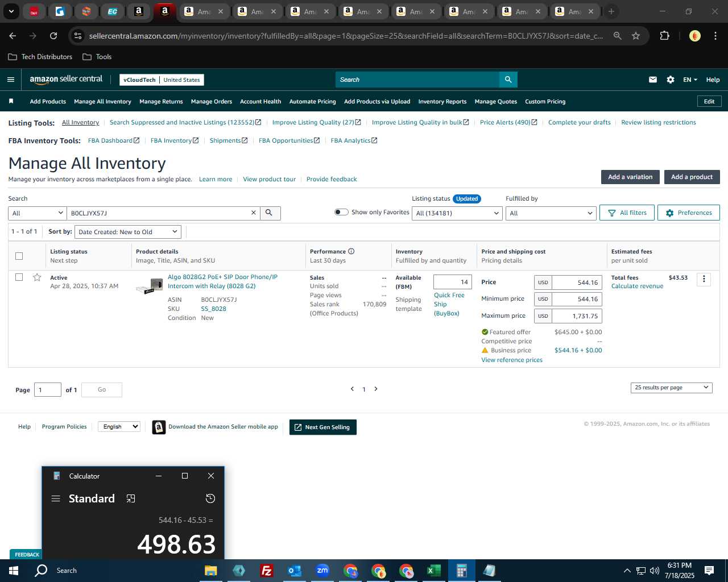Click the Maximum price field 1,731.75
This screenshot has height=582, width=728.
coord(577,316)
